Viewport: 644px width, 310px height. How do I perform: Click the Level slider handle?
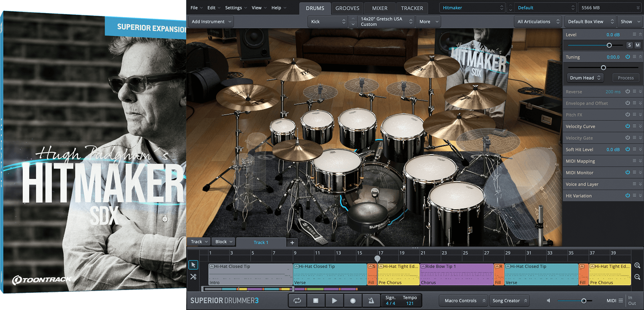click(609, 45)
